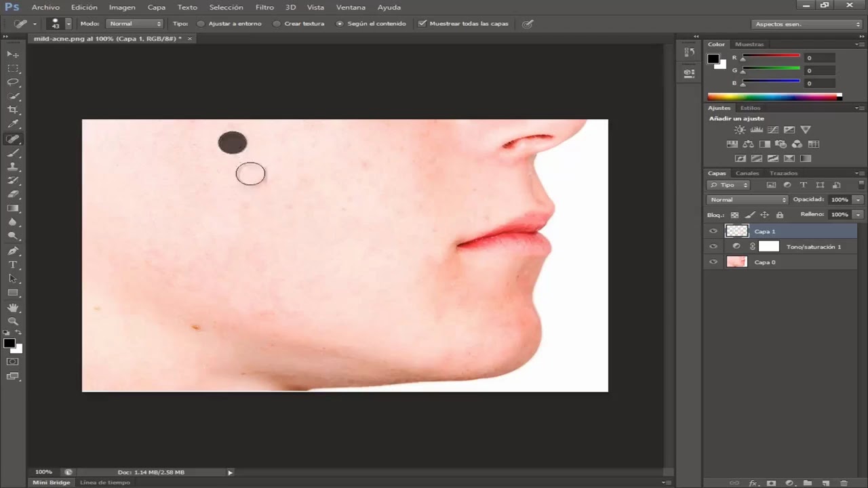Screen dimensions: 868x488
Task: Select the Eraser tool
Action: 13,194
